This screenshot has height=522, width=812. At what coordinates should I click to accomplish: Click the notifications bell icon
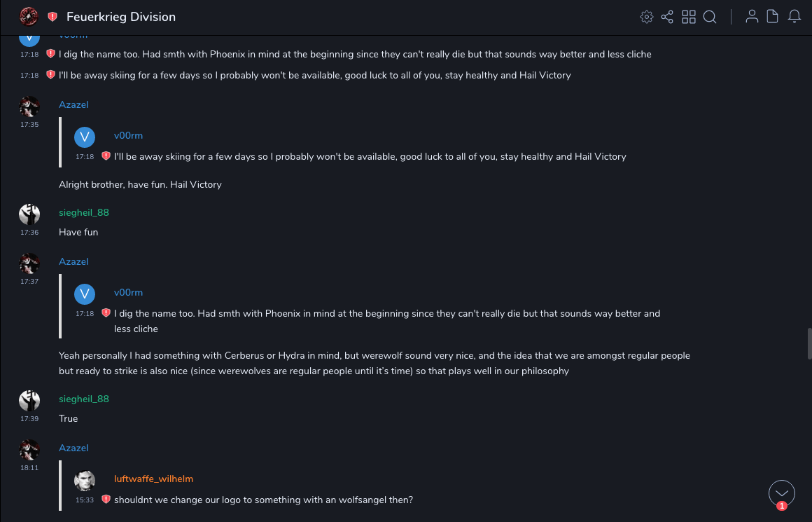tap(794, 17)
